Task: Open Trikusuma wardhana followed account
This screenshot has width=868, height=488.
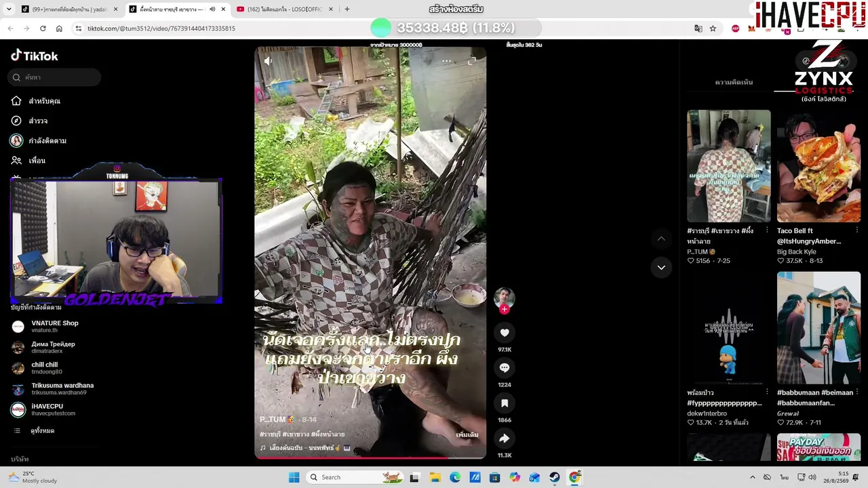Action: [53, 388]
